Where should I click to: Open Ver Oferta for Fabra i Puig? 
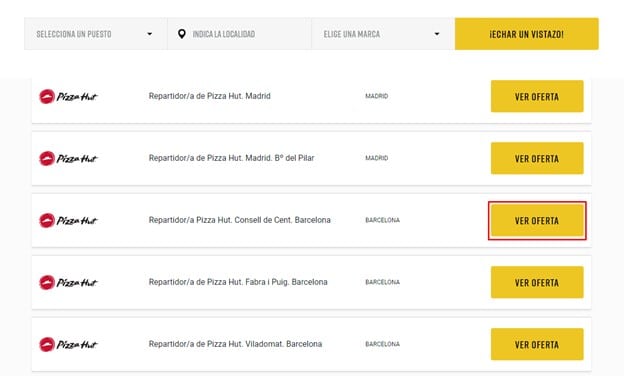point(537,282)
